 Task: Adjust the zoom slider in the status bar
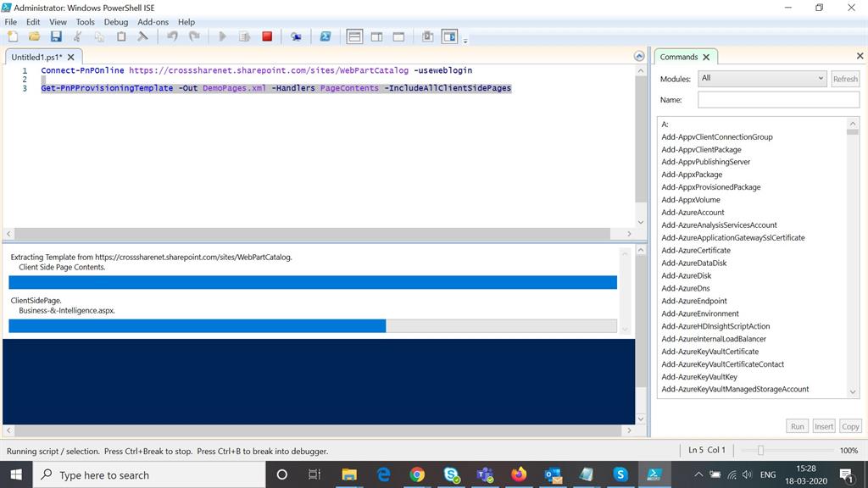(x=760, y=451)
